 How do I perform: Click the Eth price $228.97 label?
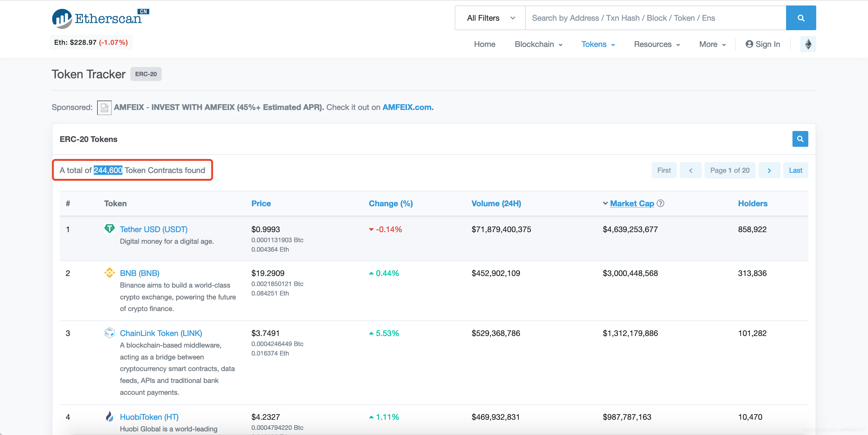coord(91,42)
